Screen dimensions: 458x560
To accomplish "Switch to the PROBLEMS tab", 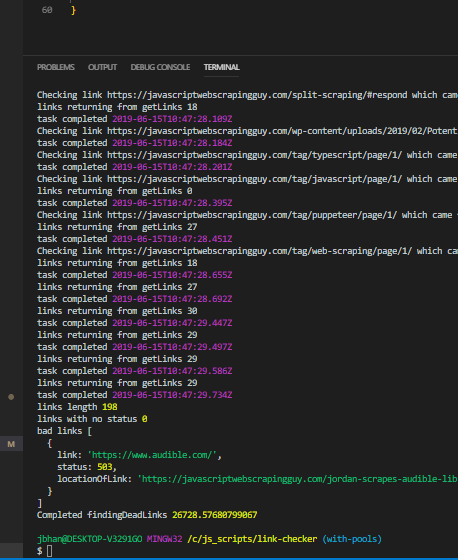I will point(56,67).
